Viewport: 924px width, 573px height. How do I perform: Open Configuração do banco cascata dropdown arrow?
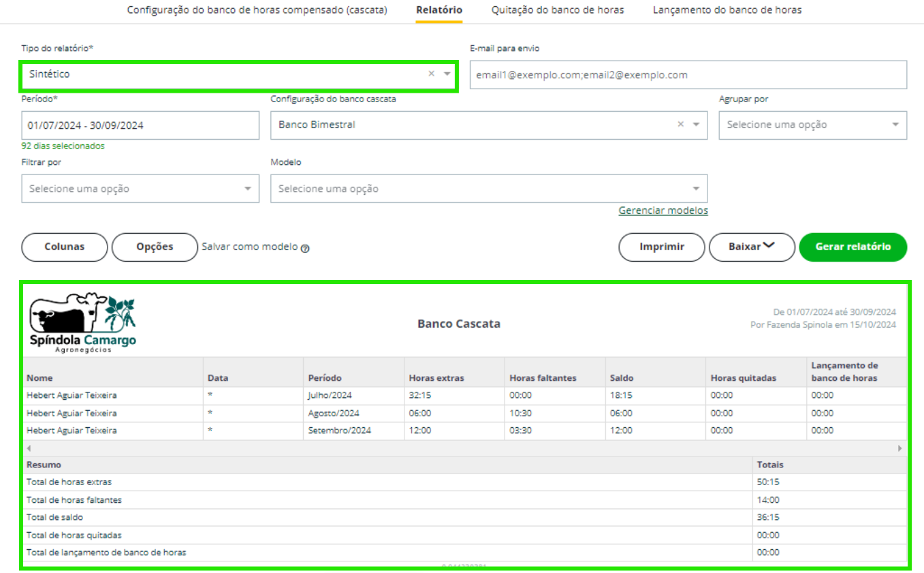696,125
